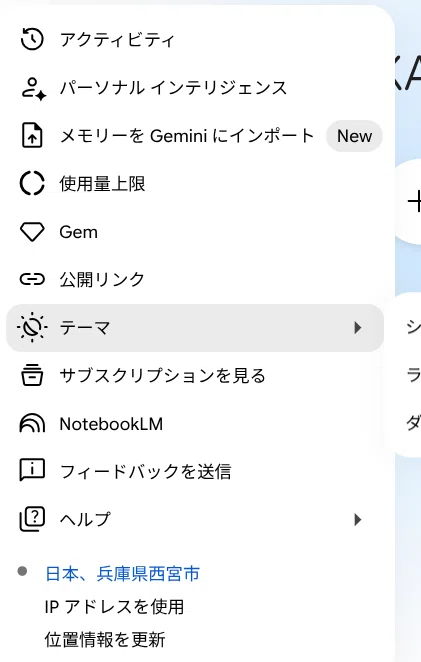
Task: Click the サブスクリプション subscriptions icon
Action: pos(32,375)
